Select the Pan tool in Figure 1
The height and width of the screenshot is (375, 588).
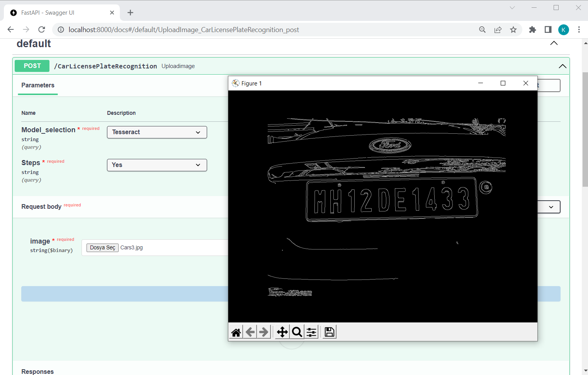pos(282,332)
